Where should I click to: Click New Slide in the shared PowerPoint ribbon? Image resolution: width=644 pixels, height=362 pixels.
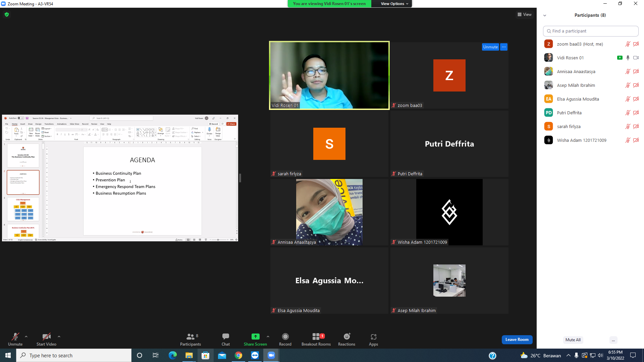31,132
